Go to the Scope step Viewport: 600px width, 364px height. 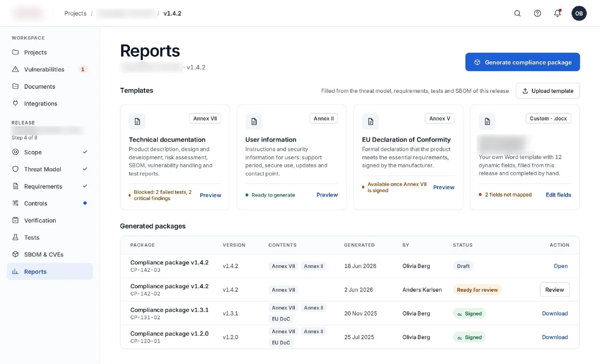50,152
